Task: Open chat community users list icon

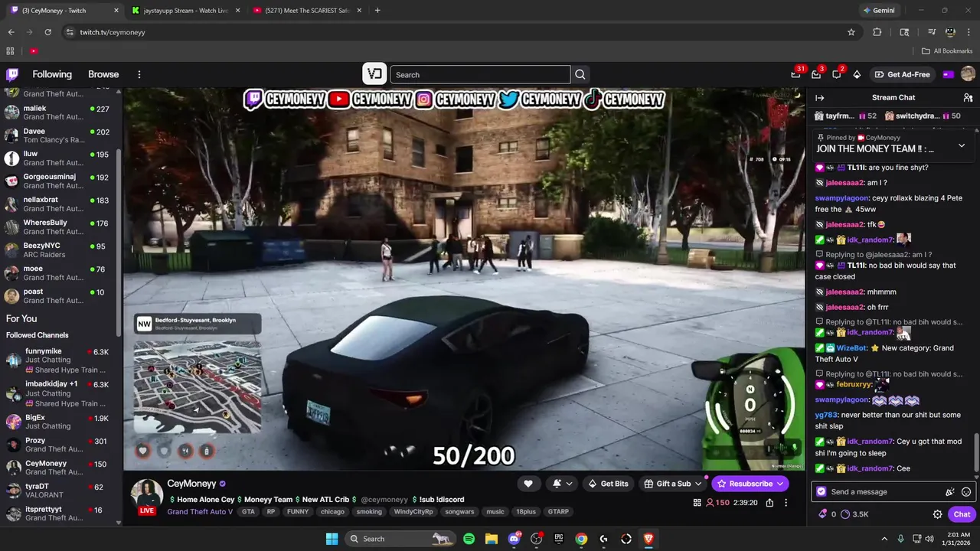Action: point(968,98)
